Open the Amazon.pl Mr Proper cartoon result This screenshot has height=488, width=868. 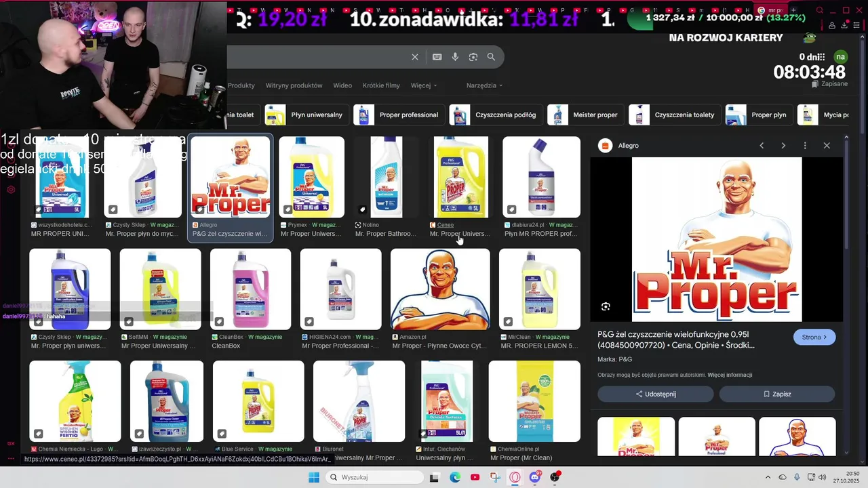(440, 289)
